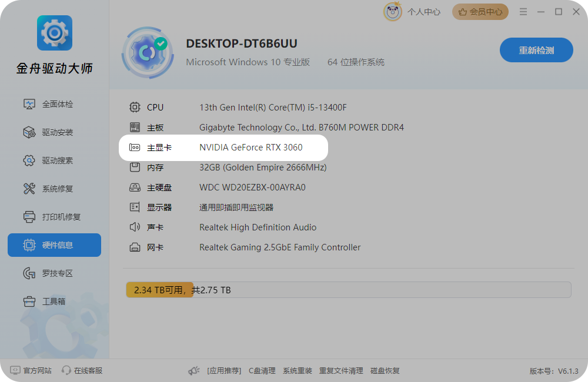The width and height of the screenshot is (588, 382).
Task: Select WDC WD20EZBX-00AYRA0 disk text
Action: (x=252, y=187)
